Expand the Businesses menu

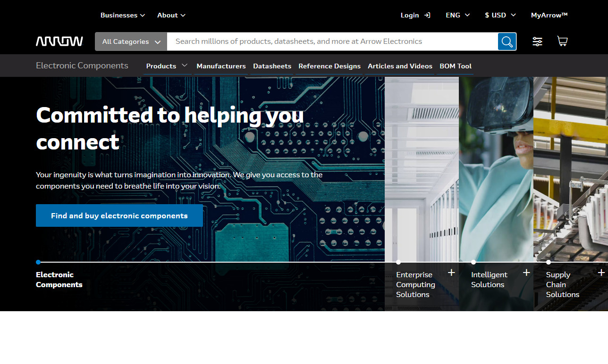(x=123, y=15)
